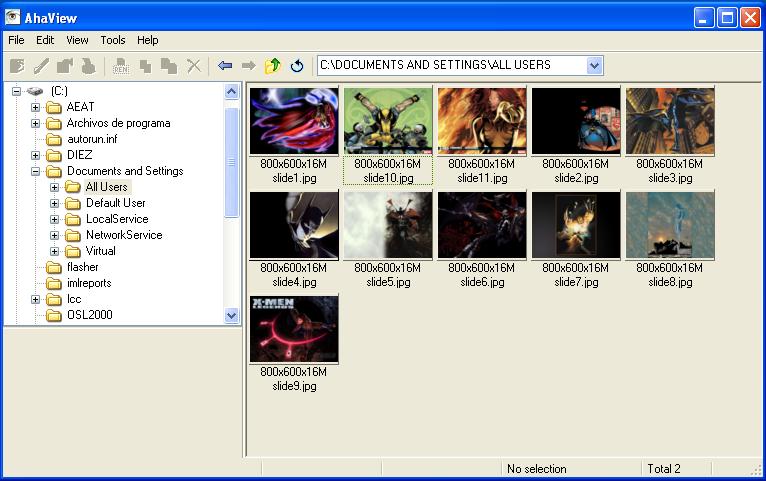Click the grayed-out fourth toolbar icon before separator
Image resolution: width=766 pixels, height=481 pixels.
[88, 65]
